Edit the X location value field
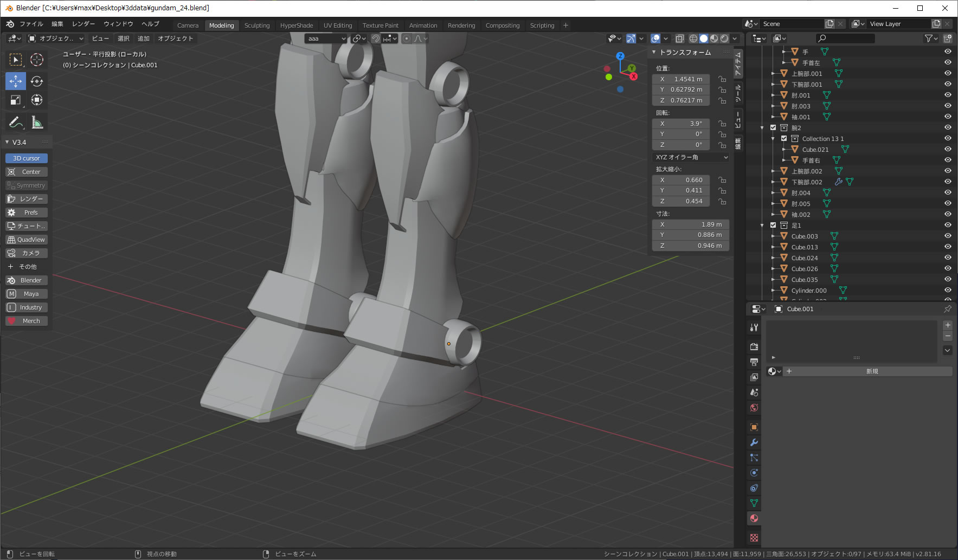958x560 pixels. [681, 79]
